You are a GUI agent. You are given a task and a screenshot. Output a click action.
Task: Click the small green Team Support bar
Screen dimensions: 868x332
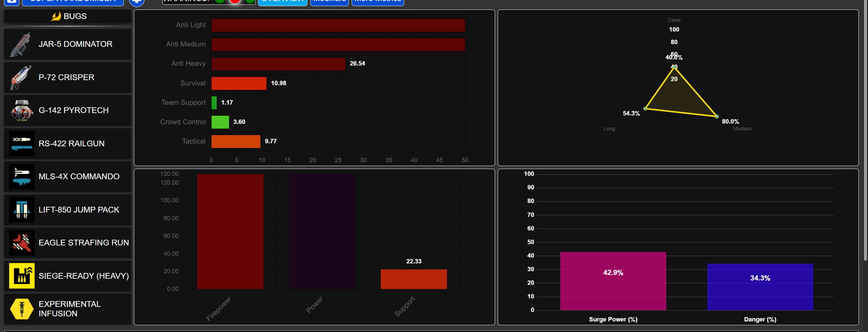[214, 103]
